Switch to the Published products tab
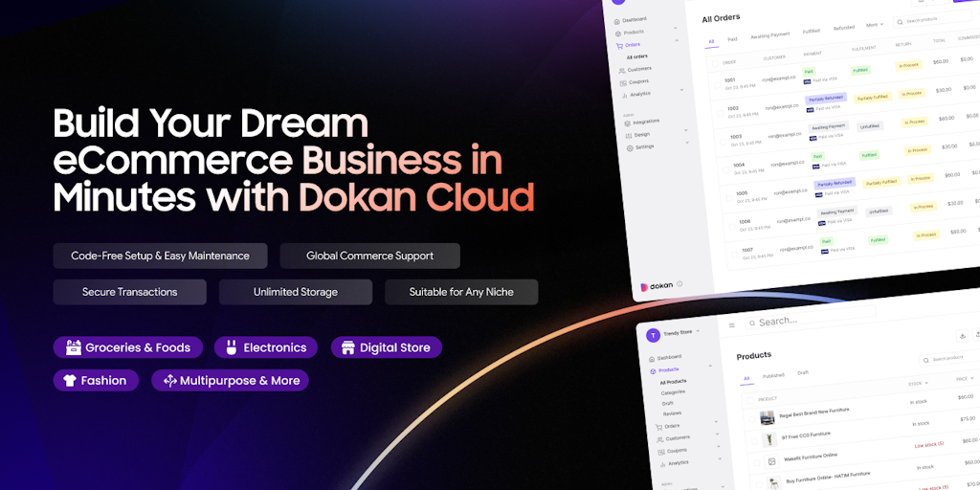This screenshot has height=490, width=980. (773, 375)
